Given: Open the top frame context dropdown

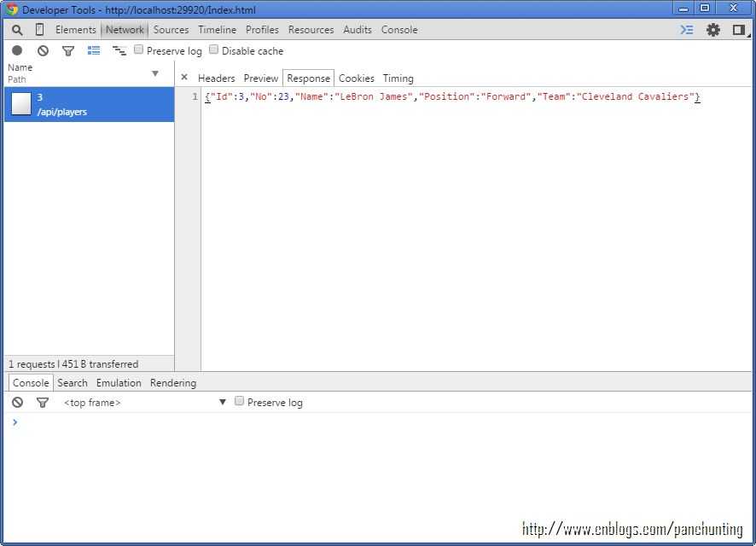Looking at the screenshot, I should point(143,402).
